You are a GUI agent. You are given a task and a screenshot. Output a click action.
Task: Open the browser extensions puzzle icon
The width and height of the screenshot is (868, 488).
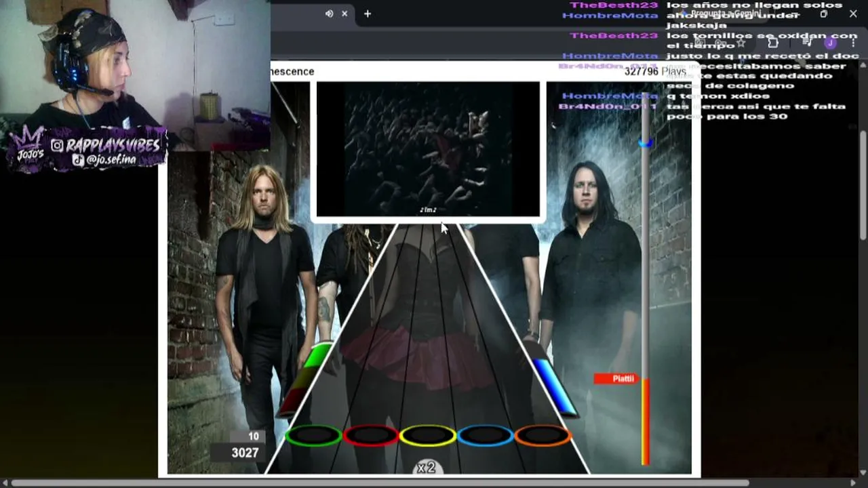(773, 43)
